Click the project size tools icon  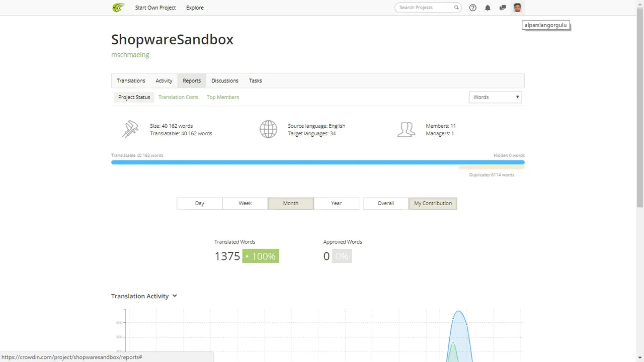130,129
